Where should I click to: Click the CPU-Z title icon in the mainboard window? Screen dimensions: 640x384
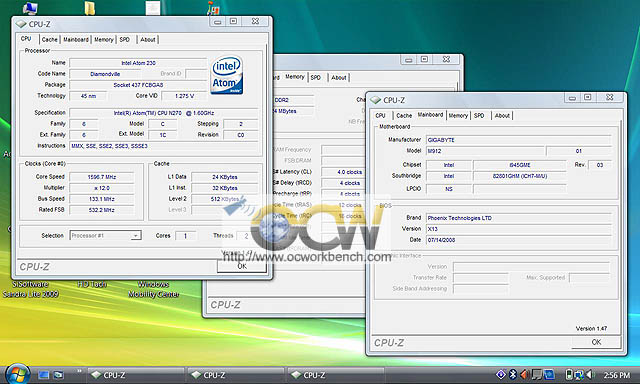click(376, 100)
